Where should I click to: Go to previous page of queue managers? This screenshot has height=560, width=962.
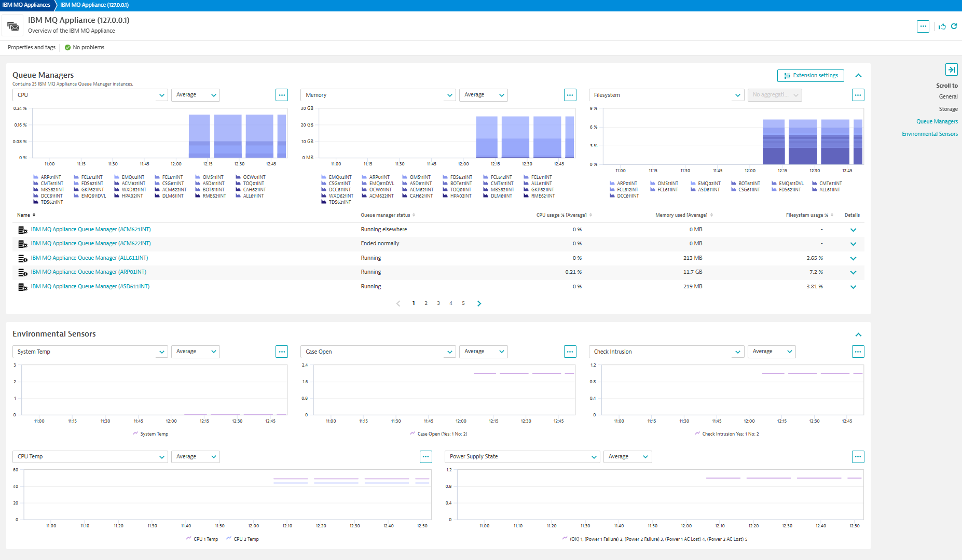[x=398, y=303]
